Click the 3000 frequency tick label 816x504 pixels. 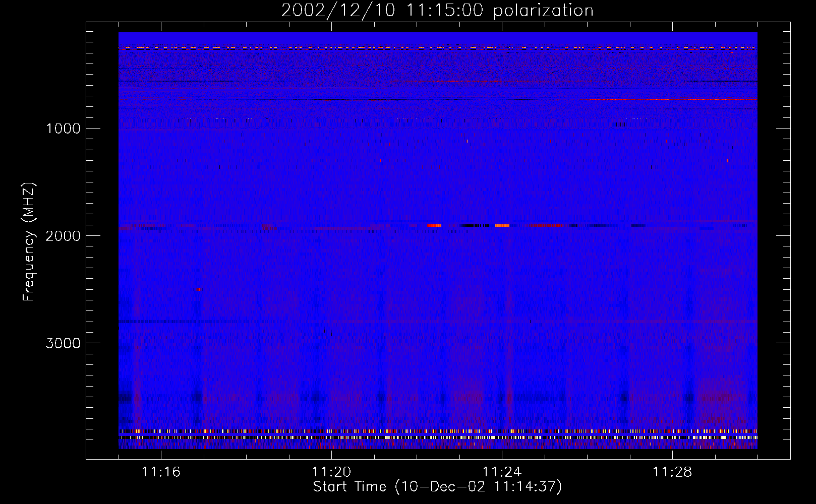[63, 343]
